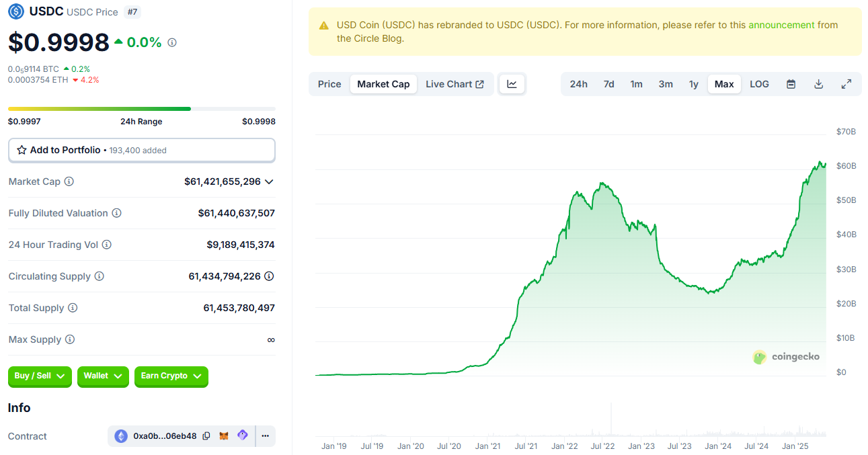
Task: Open the calendar date range picker
Action: click(791, 84)
